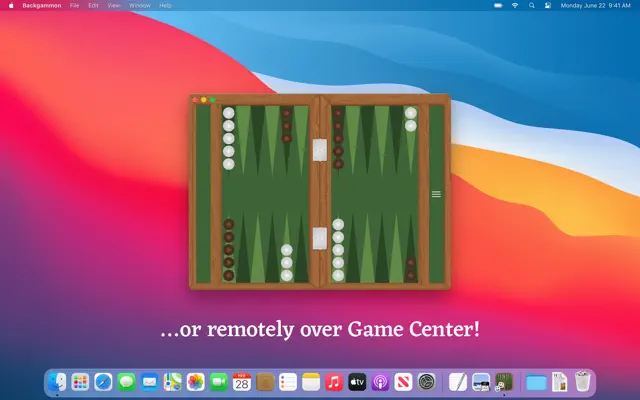Click the green zoom button of Backgammon window

(213, 100)
